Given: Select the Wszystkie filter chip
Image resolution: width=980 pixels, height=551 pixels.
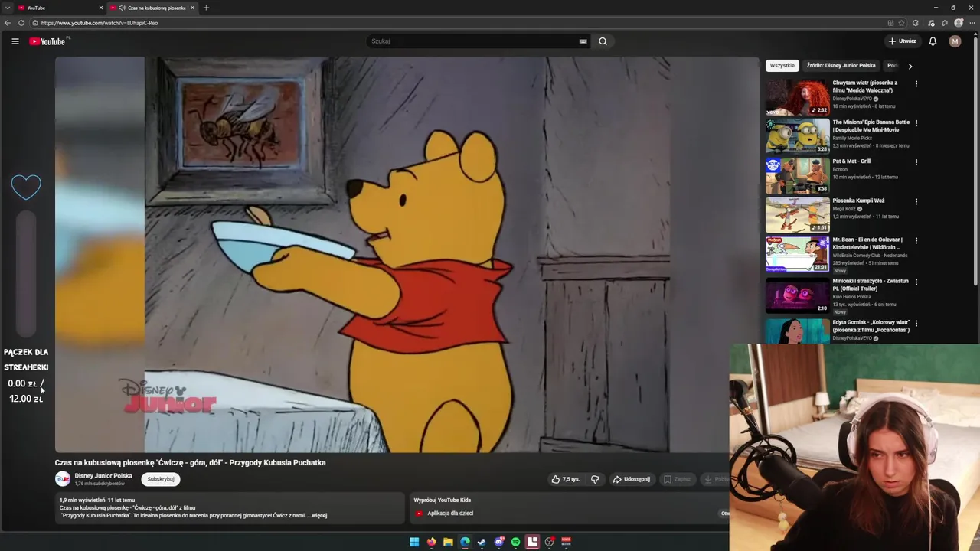Looking at the screenshot, I should 782,66.
